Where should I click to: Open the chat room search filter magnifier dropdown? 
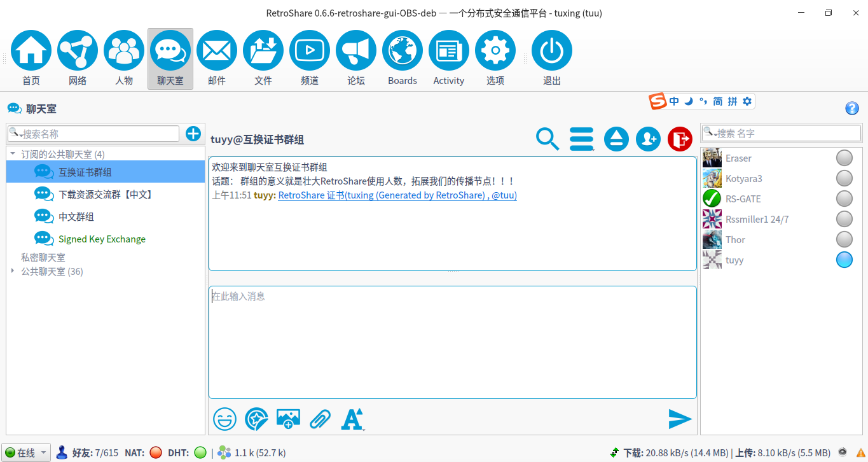pyautogui.click(x=16, y=134)
